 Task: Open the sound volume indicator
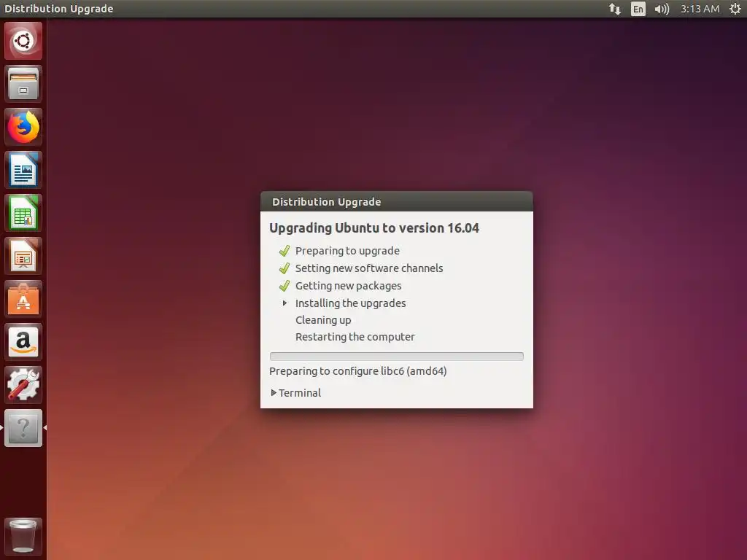[x=662, y=9]
